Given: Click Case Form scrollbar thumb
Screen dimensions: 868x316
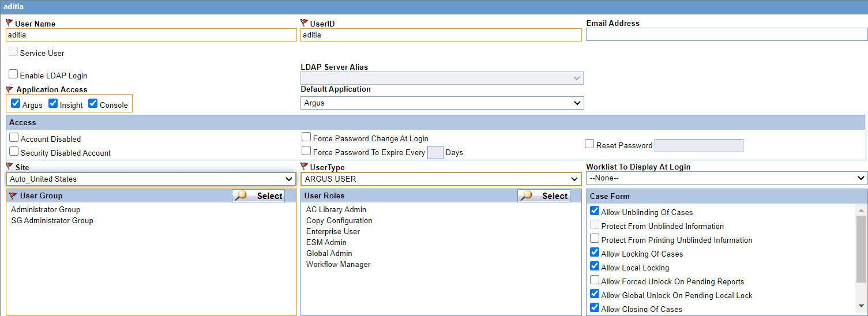Looking at the screenshot, I should coord(862,249).
